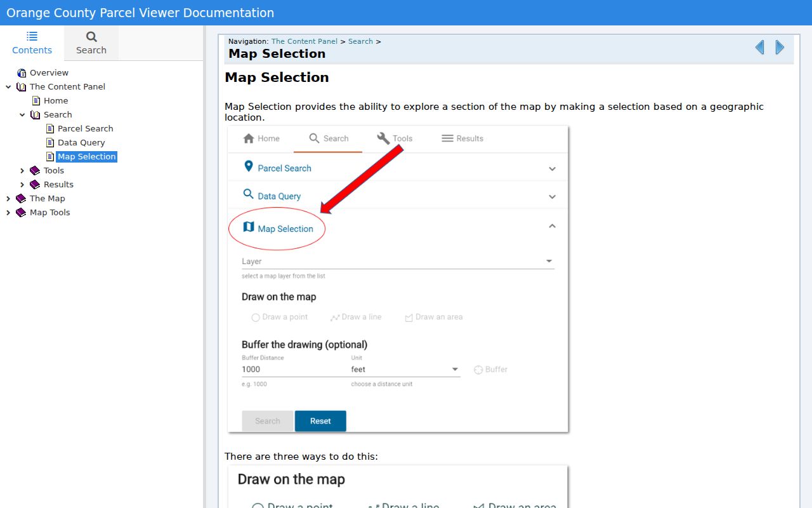The width and height of the screenshot is (812, 508).
Task: Click the Home page document icon
Action: tap(36, 100)
